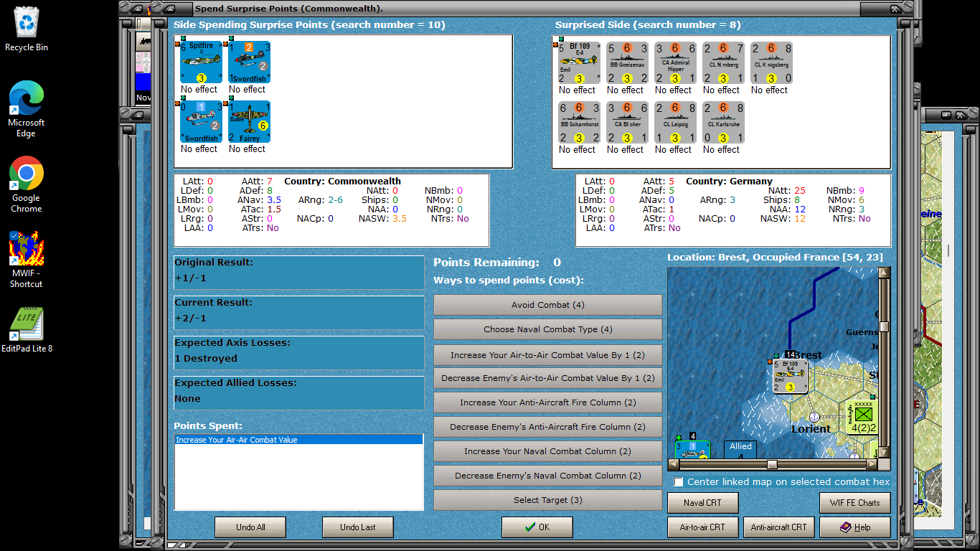Click the Undo All button
Viewport: 980px width, 551px height.
pyautogui.click(x=250, y=527)
